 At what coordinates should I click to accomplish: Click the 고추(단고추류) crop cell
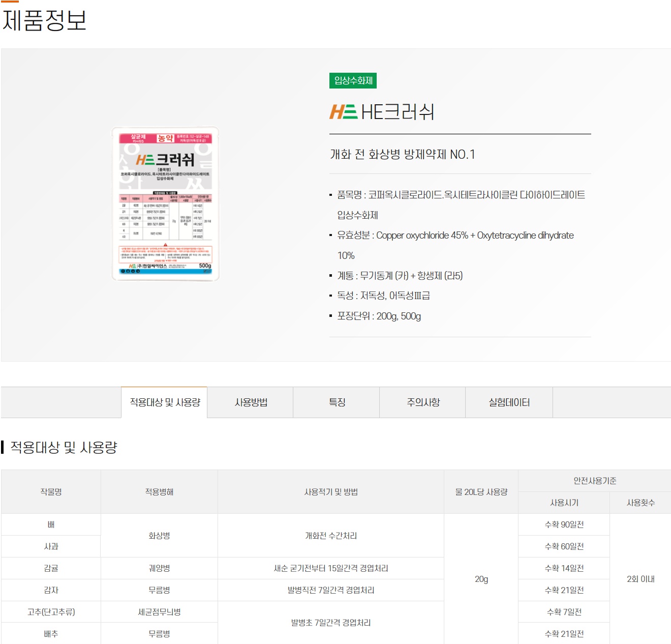coord(51,612)
